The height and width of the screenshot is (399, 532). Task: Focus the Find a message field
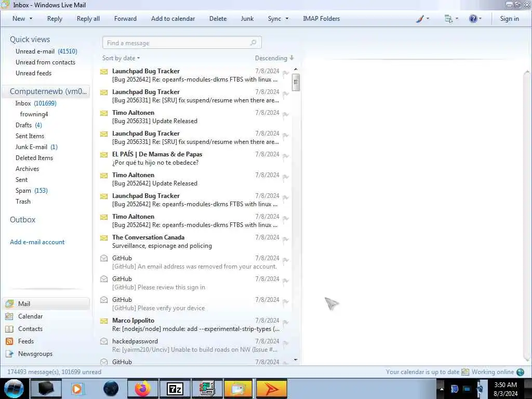pos(182,43)
